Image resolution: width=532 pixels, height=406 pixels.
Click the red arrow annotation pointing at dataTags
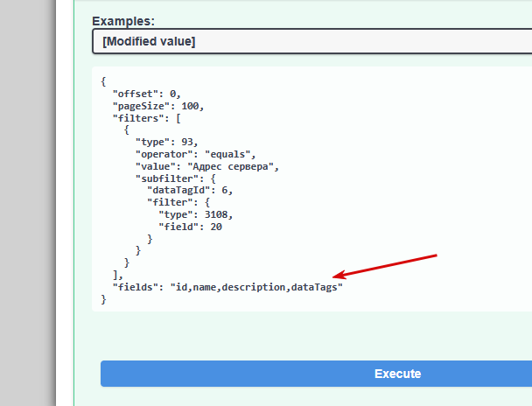pos(385,267)
